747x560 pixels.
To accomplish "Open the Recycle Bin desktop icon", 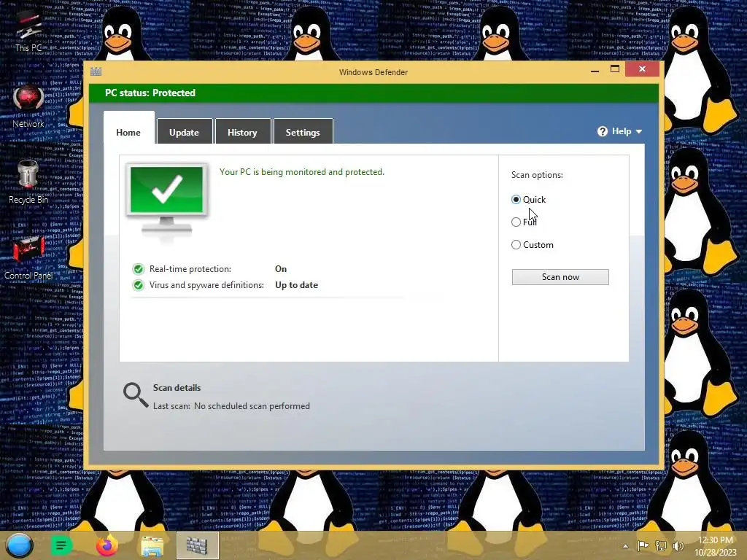I will coord(28,182).
